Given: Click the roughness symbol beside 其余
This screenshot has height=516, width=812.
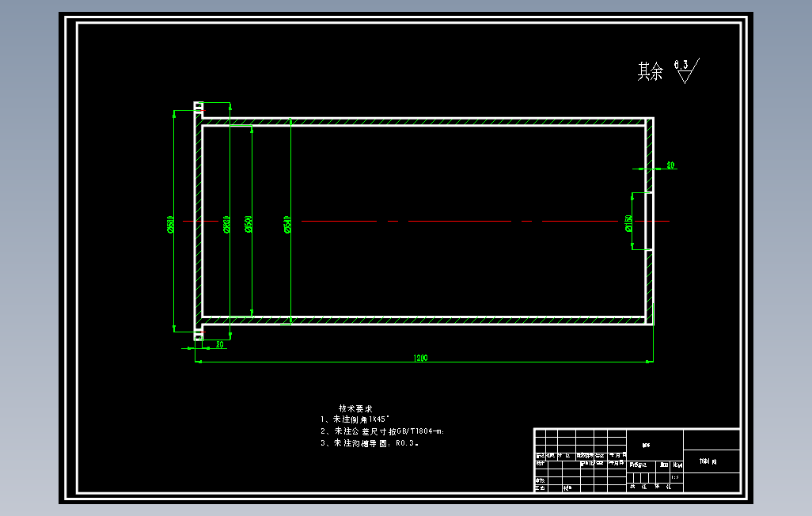Looking at the screenshot, I should pos(687,70).
